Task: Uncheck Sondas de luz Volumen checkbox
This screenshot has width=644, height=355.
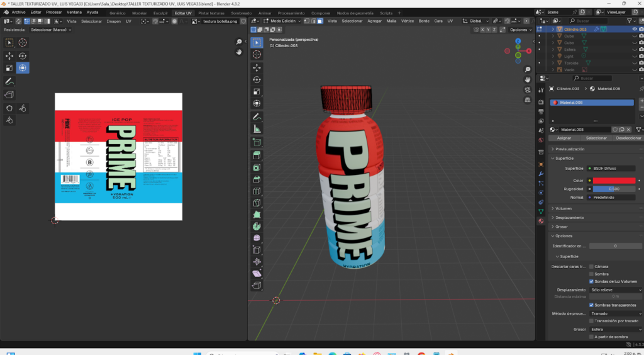Action: coord(591,281)
